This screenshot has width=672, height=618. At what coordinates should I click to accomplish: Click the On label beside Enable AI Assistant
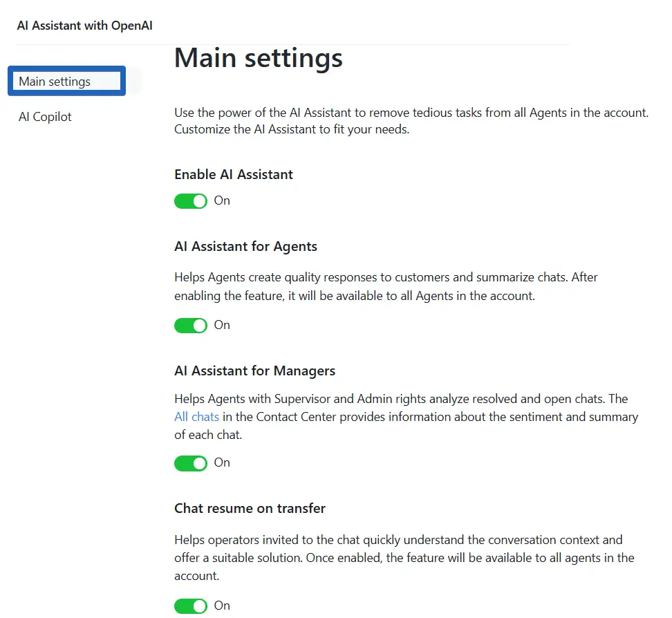[222, 200]
